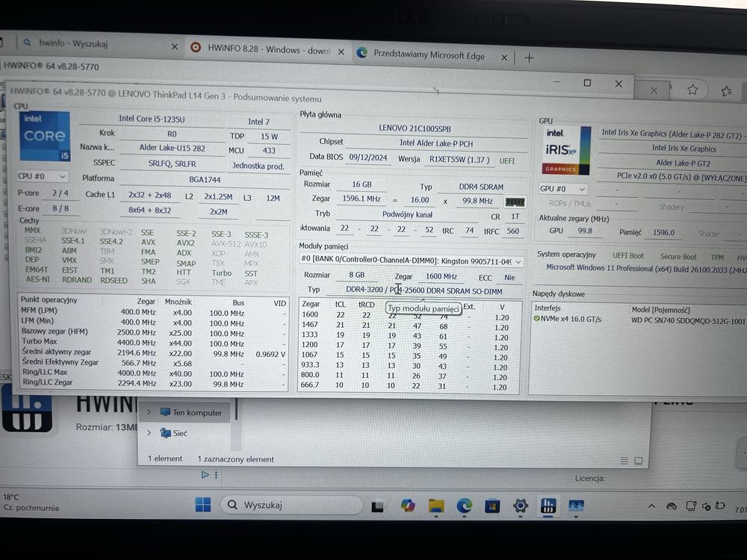The width and height of the screenshot is (747, 560).
Task: Click the Bazowy zegar (HFM) row
Action: (x=153, y=332)
